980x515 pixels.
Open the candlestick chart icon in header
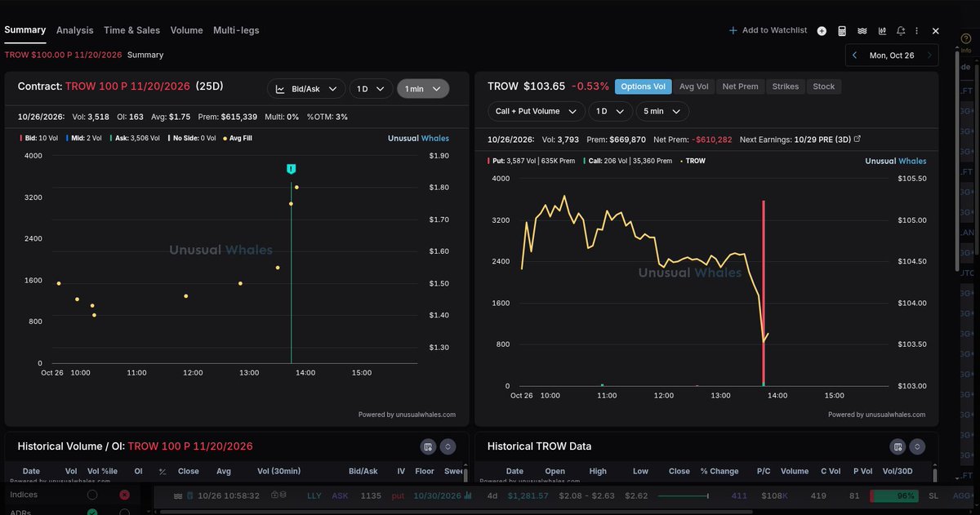[882, 31]
